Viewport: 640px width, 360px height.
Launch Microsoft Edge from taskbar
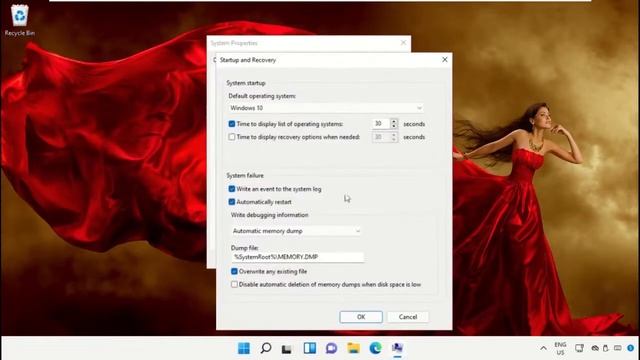point(376,348)
